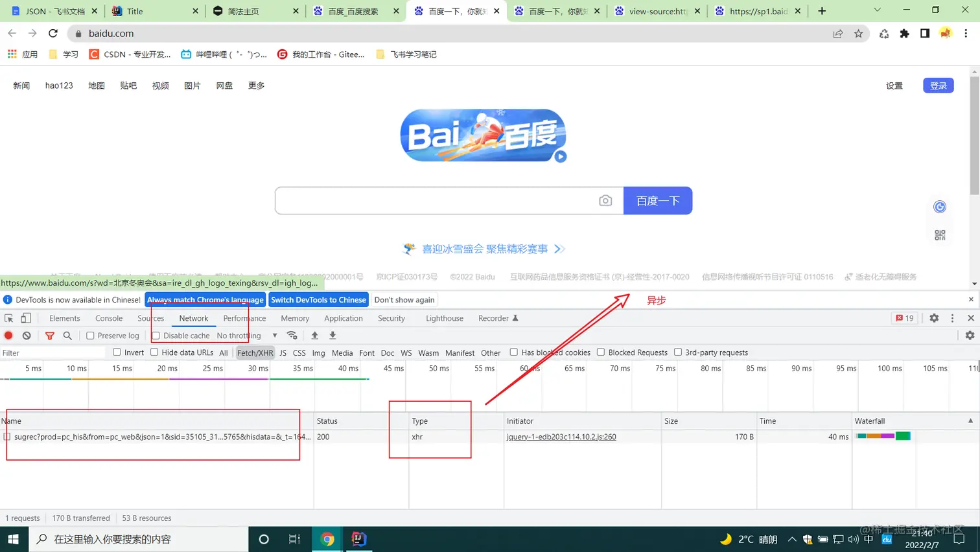The image size is (980, 552).
Task: Toggle the network filter funnel icon
Action: pos(50,336)
